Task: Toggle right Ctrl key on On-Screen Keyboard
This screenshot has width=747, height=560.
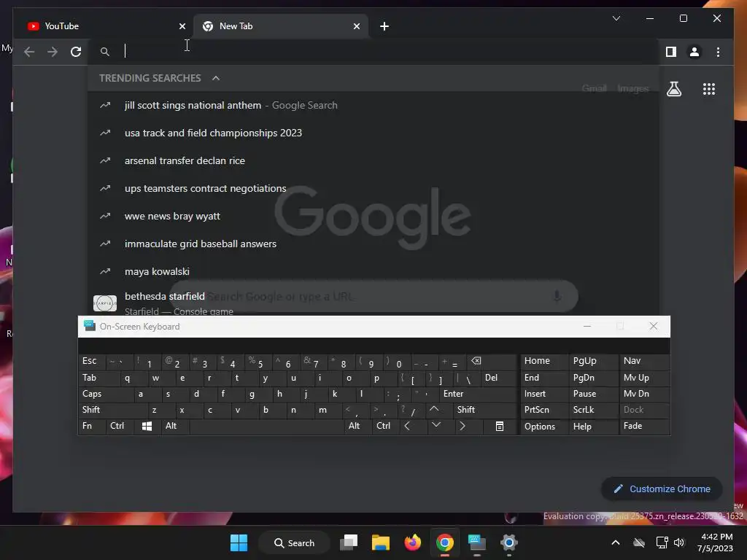Action: pyautogui.click(x=385, y=426)
